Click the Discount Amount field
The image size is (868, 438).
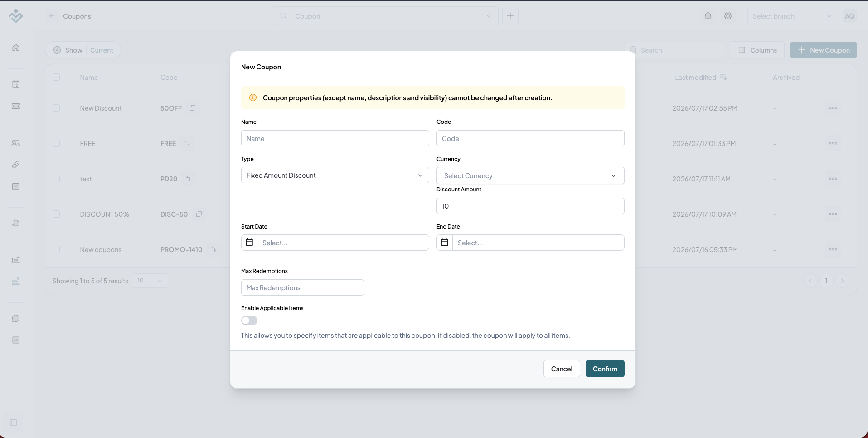point(530,206)
